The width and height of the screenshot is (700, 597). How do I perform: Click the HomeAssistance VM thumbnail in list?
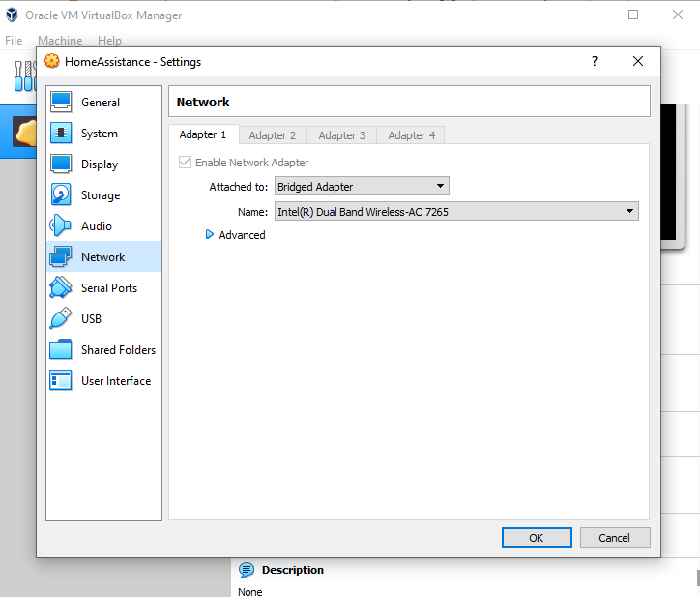point(24,132)
